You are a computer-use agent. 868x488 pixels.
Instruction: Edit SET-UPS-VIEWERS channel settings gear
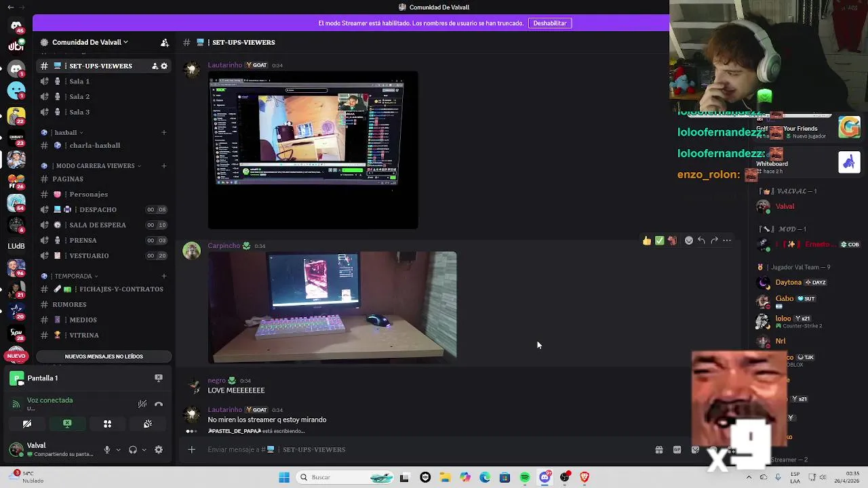coord(163,66)
